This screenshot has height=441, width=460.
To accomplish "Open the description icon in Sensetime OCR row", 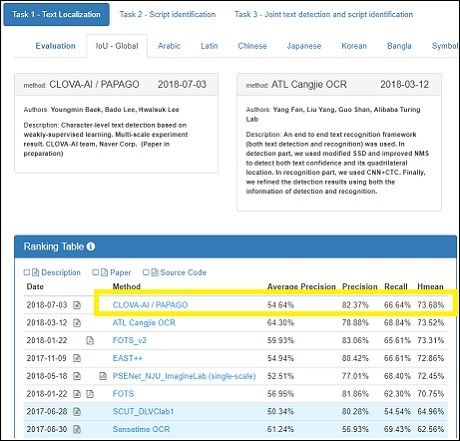I will point(77,429).
